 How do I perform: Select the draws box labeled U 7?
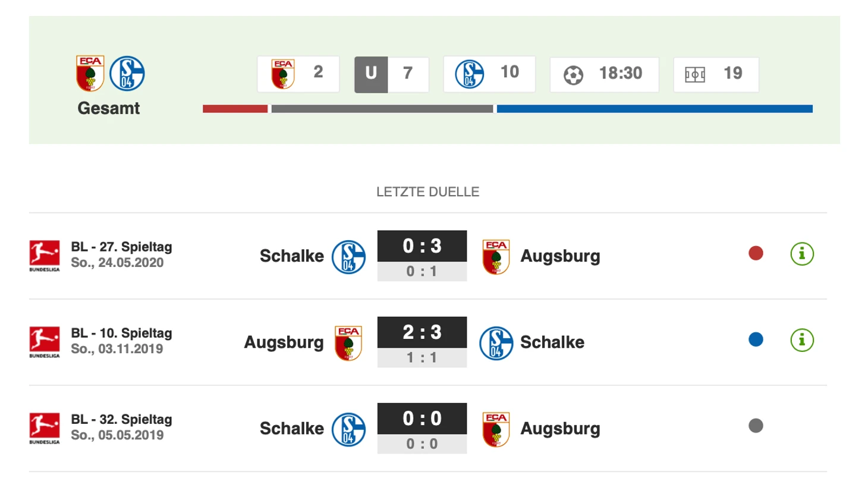pyautogui.click(x=391, y=74)
